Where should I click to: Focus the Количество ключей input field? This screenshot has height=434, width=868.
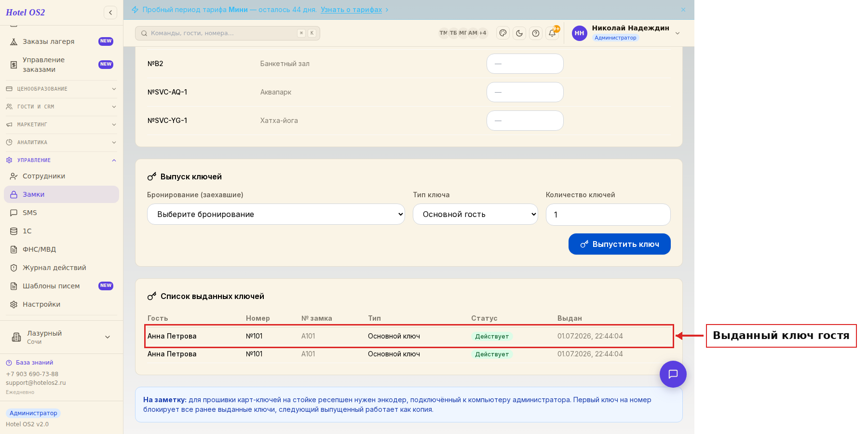coord(608,215)
